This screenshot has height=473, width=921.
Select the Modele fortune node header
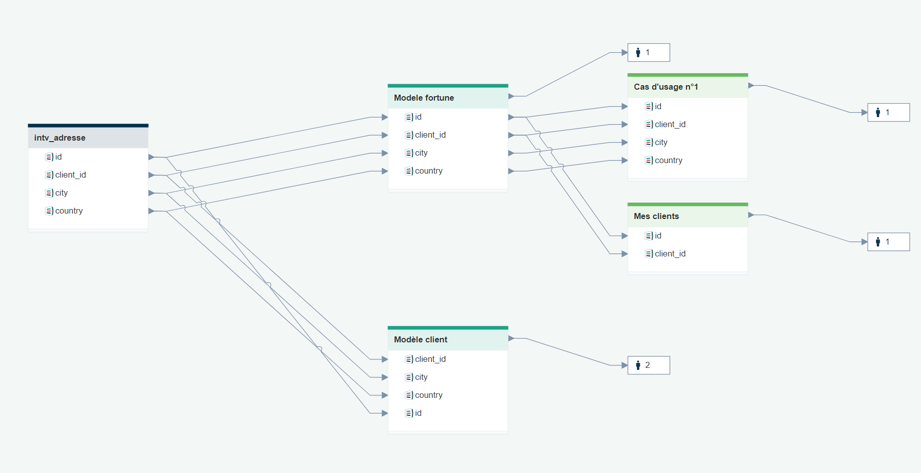coord(448,98)
